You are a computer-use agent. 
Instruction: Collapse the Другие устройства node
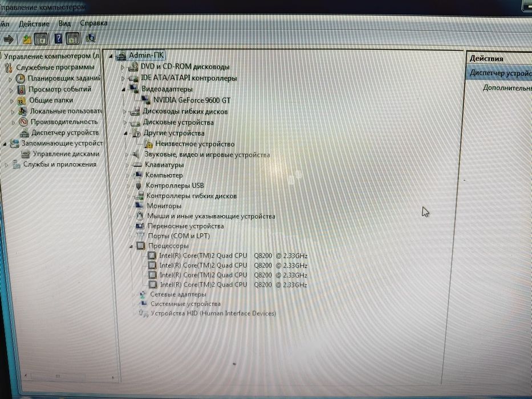[x=126, y=133]
